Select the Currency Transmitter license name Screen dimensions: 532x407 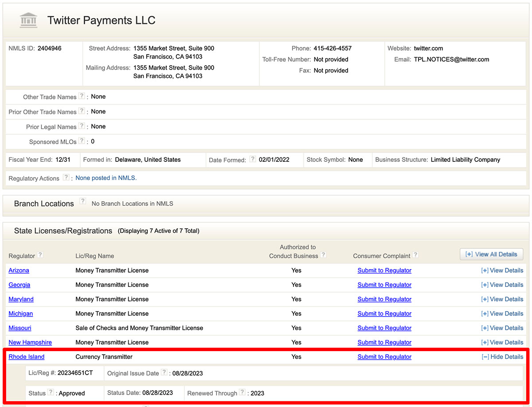coord(104,357)
